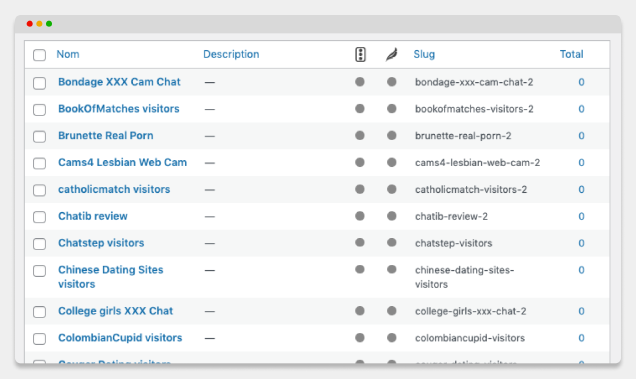Toggle the select-all checkbox in table header
Image resolution: width=636 pixels, height=379 pixels.
click(39, 55)
